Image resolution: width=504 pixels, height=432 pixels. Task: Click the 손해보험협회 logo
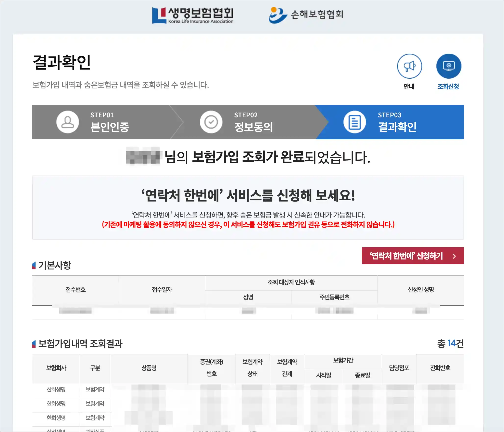306,15
